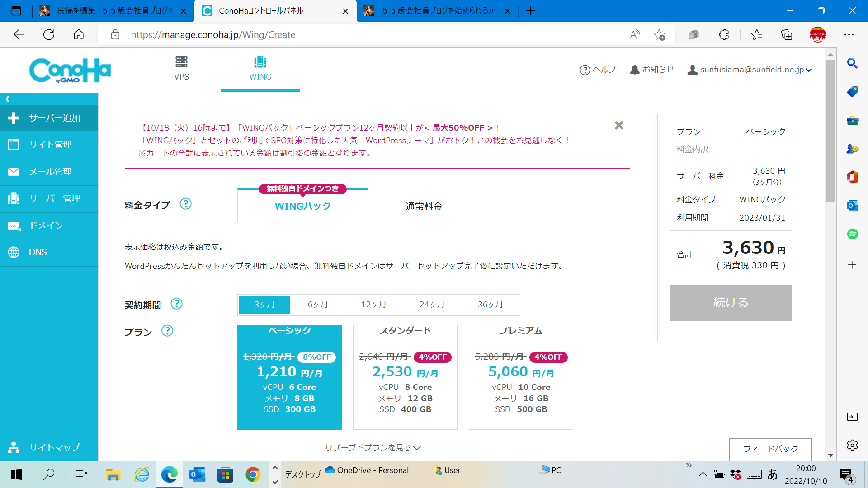The width and height of the screenshot is (868, 488).
Task: Open Edge sidebar settings gear
Action: (x=852, y=445)
